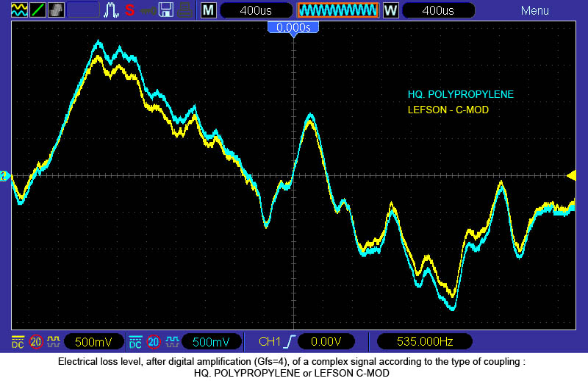Screen dimensions: 588x381
Task: Click the gray persistence display icon
Action: click(57, 10)
